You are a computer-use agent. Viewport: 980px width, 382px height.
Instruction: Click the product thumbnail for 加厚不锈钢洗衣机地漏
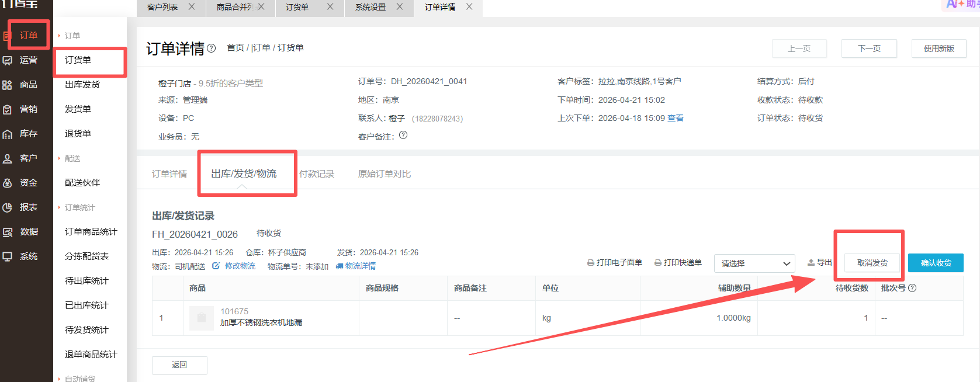point(202,318)
